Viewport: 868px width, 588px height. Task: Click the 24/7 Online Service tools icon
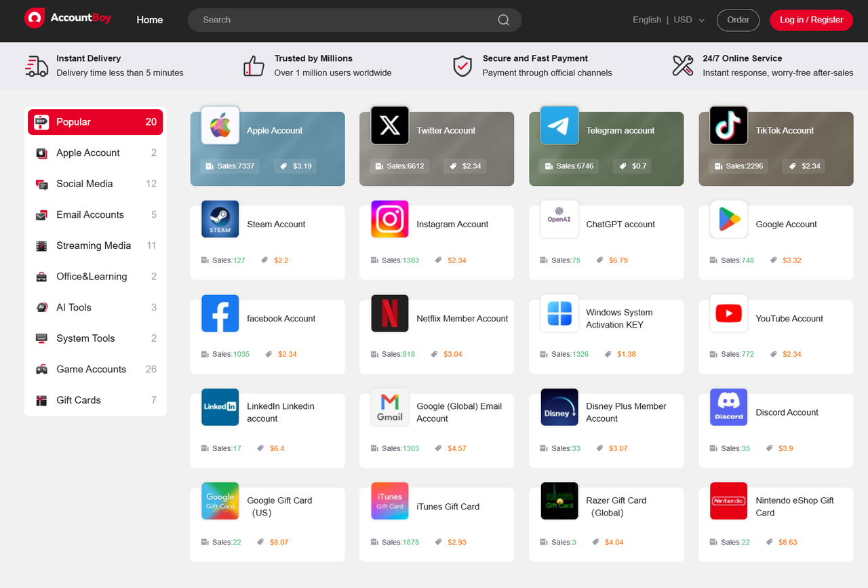(x=683, y=66)
